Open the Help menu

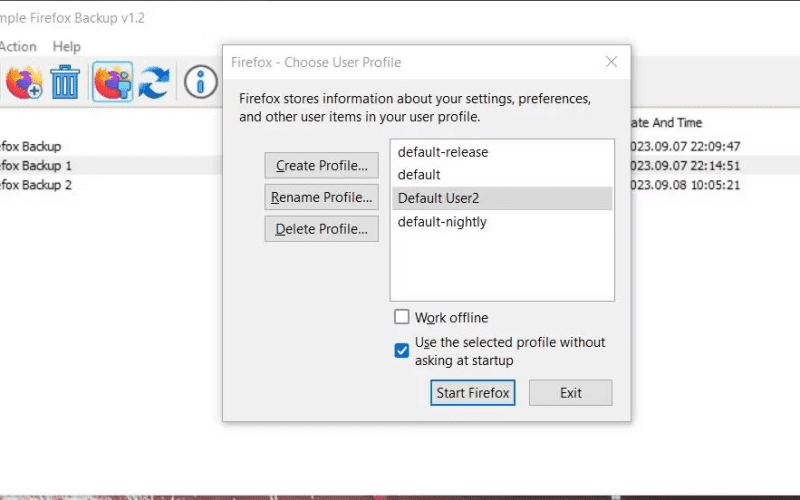coord(66,46)
